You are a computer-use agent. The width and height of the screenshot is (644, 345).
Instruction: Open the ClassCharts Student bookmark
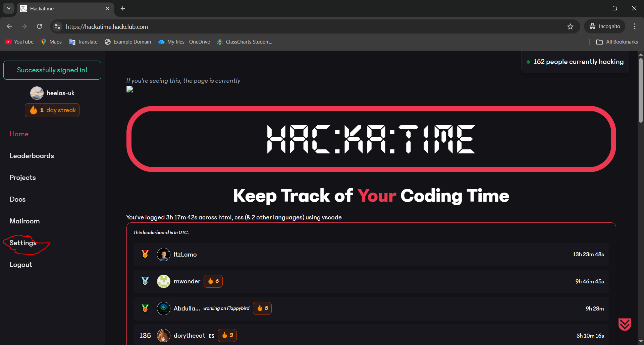pos(245,42)
